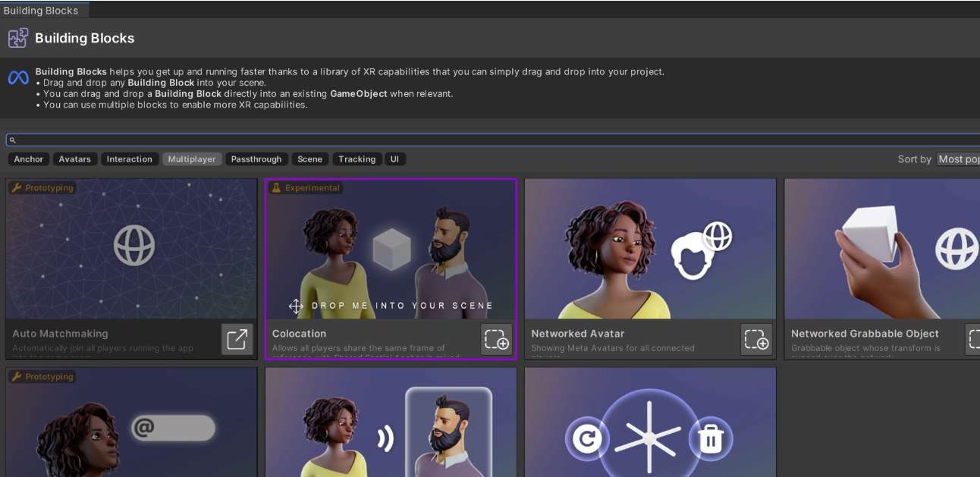Screen dimensions: 980x477
Task: Click the Colocation add-to-scene icon
Action: point(497,339)
